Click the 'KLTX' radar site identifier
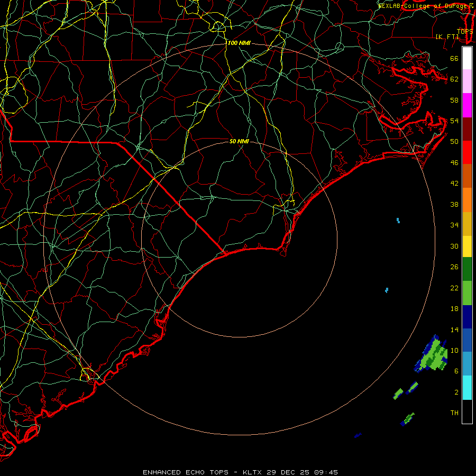 click(x=253, y=472)
